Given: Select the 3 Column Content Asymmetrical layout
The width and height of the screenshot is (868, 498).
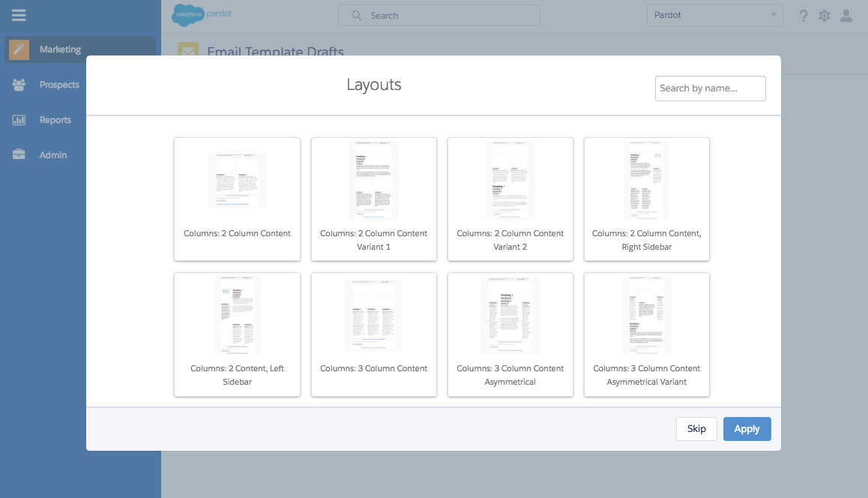Looking at the screenshot, I should 510,334.
